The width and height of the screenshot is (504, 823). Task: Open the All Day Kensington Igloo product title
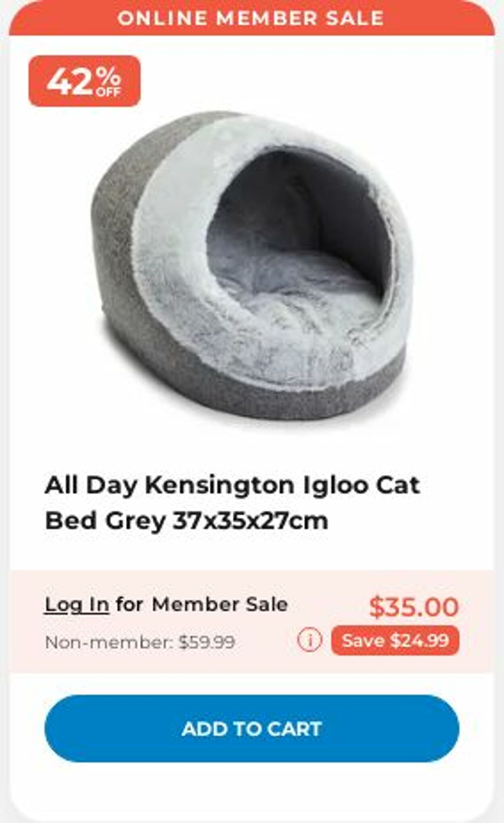pos(233,503)
